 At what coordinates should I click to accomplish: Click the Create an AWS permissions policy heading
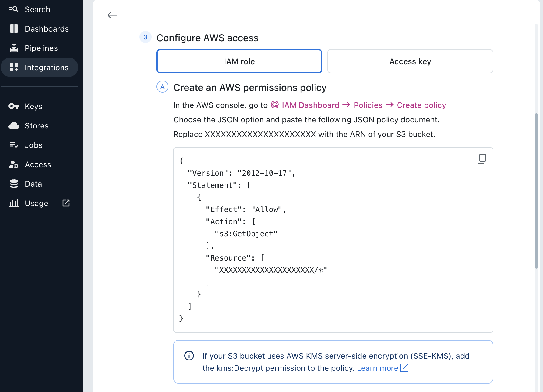pyautogui.click(x=250, y=88)
